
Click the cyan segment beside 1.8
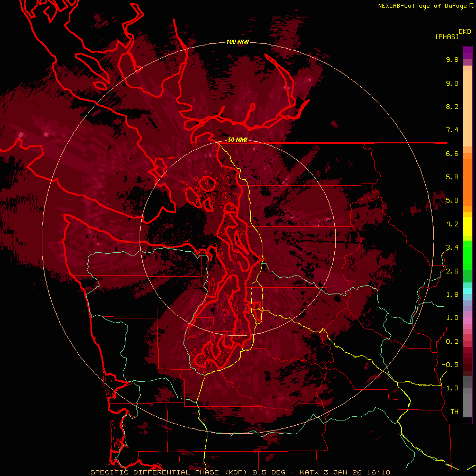click(467, 291)
